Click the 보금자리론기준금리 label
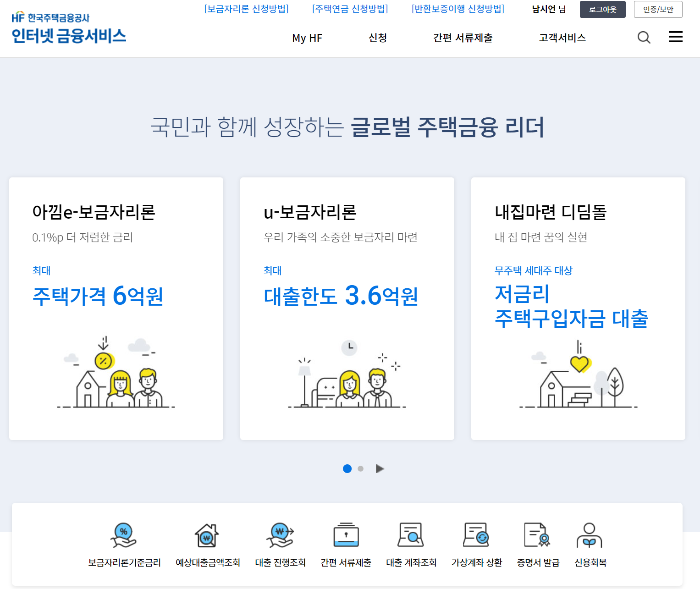Viewport: 700px width, 589px height. (x=125, y=562)
